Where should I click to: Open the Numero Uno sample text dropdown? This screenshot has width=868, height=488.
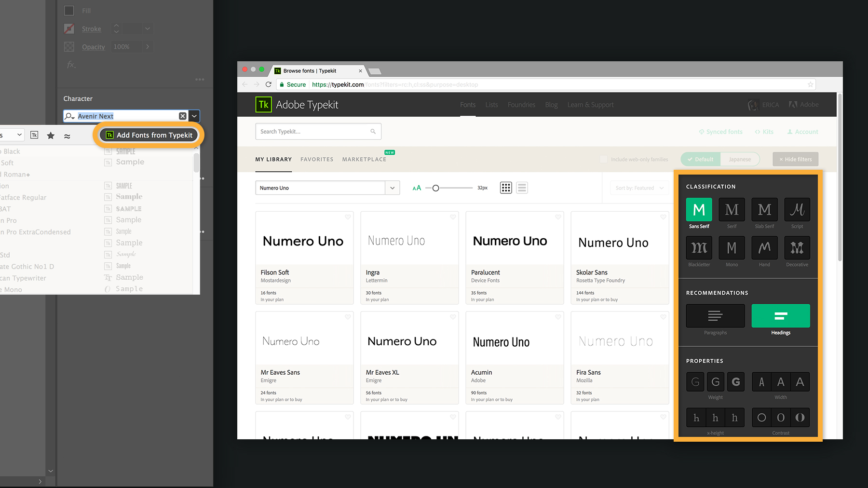pyautogui.click(x=393, y=188)
